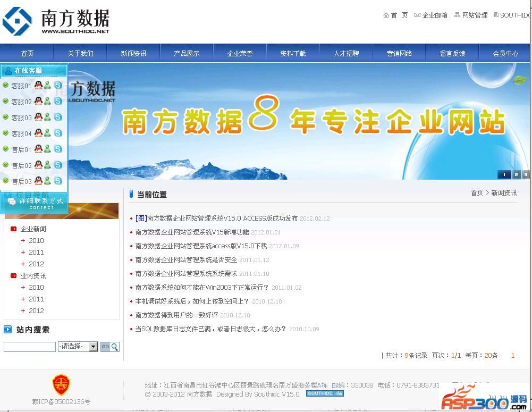Open QQ chat for 客服03
Screen dimensions: 532x412
(x=39, y=117)
